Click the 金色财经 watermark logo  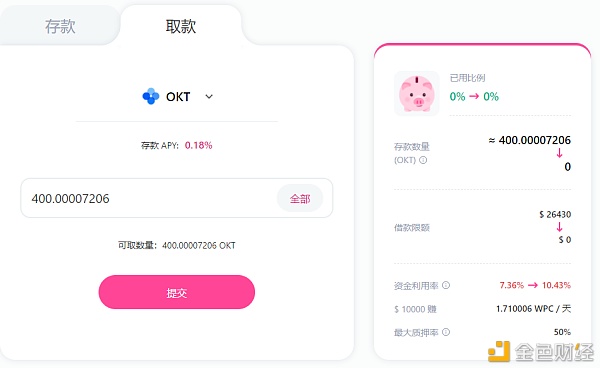[540, 352]
